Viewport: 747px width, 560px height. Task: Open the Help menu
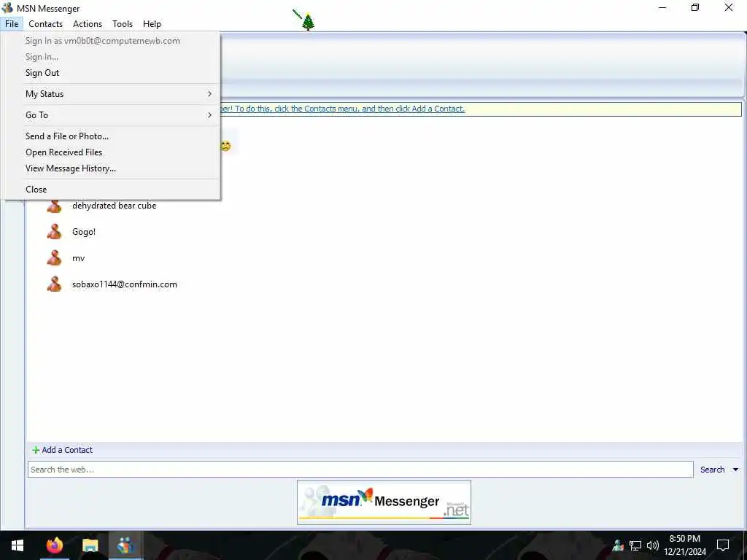(x=152, y=24)
